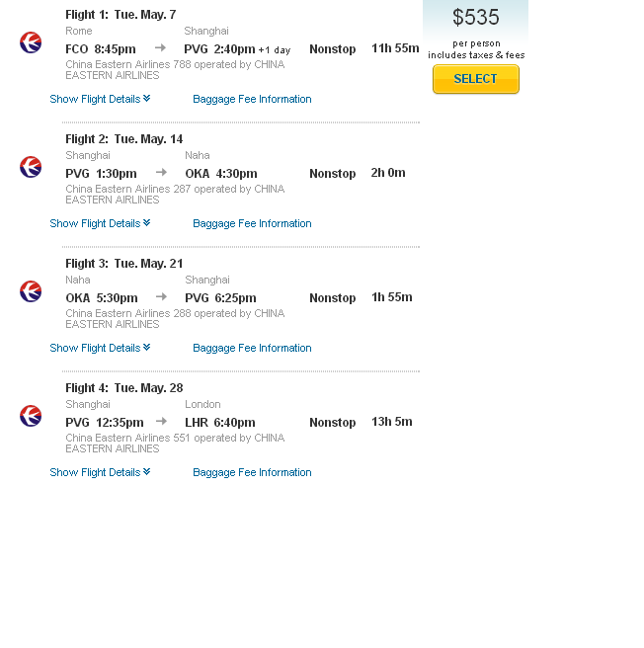Click the arrow between PVG and OKA

pyautogui.click(x=161, y=172)
